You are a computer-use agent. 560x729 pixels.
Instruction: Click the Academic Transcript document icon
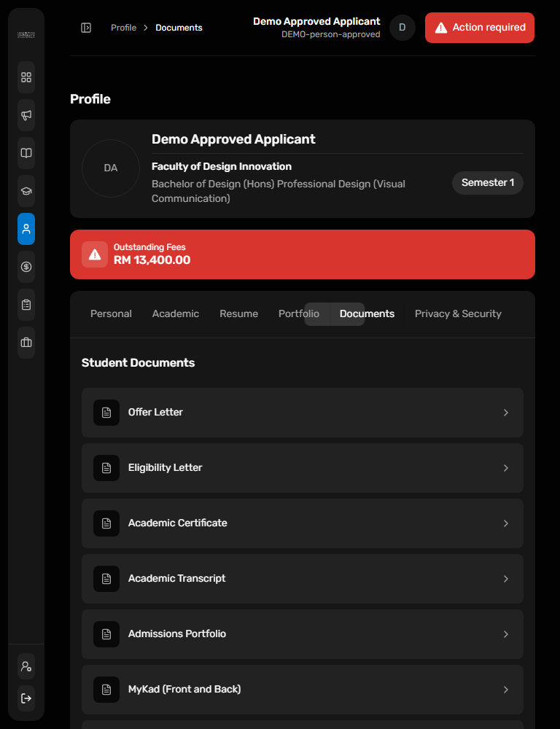coord(106,578)
